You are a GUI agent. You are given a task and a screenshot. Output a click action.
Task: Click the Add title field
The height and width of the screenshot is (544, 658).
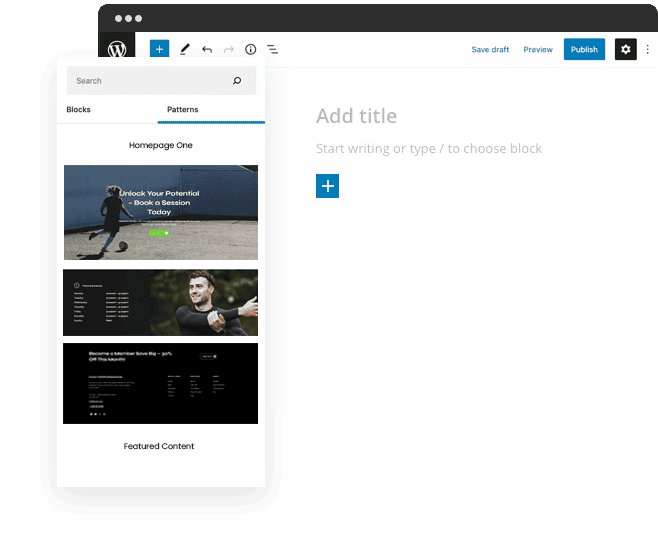357,116
